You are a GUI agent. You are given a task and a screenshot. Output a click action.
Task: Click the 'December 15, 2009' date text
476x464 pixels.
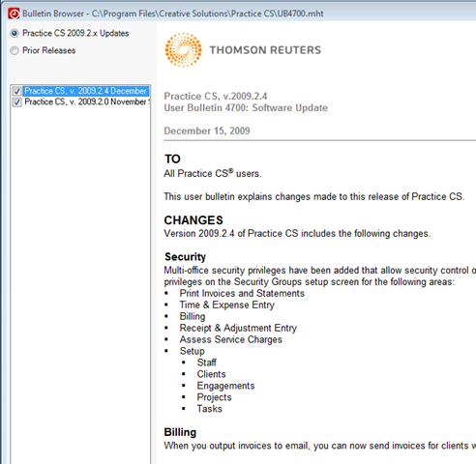[x=207, y=130]
